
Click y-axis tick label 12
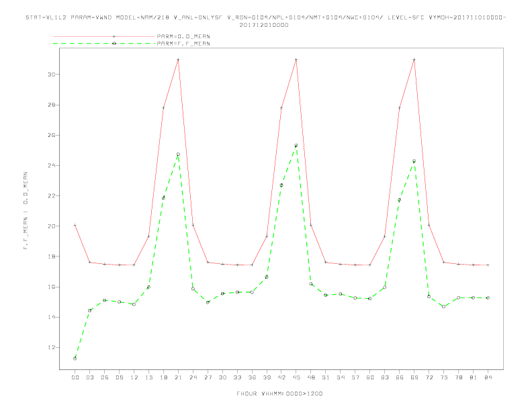point(52,348)
